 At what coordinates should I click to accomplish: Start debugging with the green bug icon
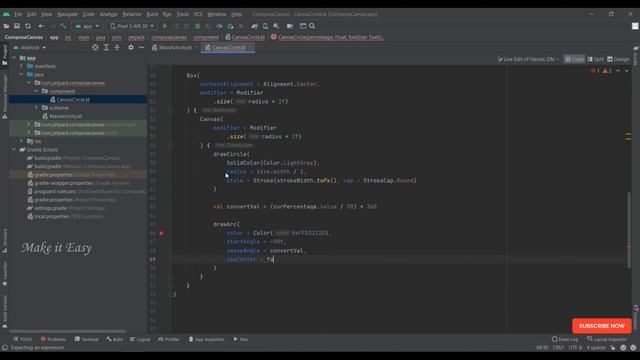[x=198, y=26]
